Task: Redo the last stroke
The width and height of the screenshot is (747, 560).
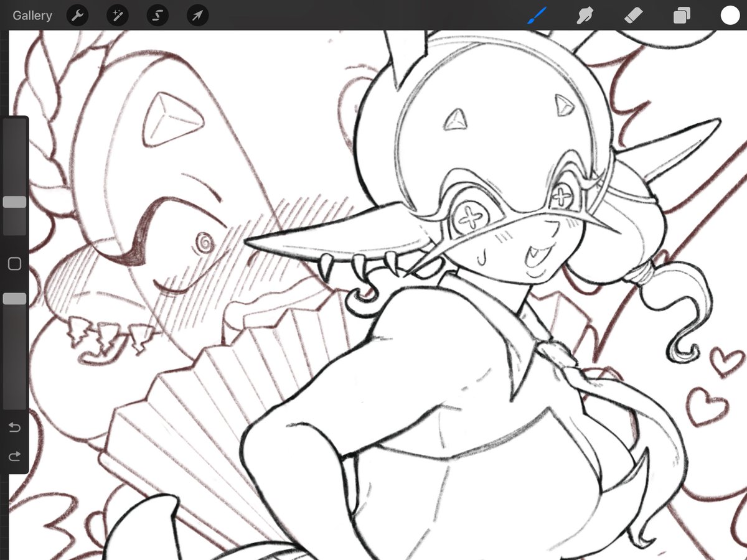Action: (x=14, y=457)
